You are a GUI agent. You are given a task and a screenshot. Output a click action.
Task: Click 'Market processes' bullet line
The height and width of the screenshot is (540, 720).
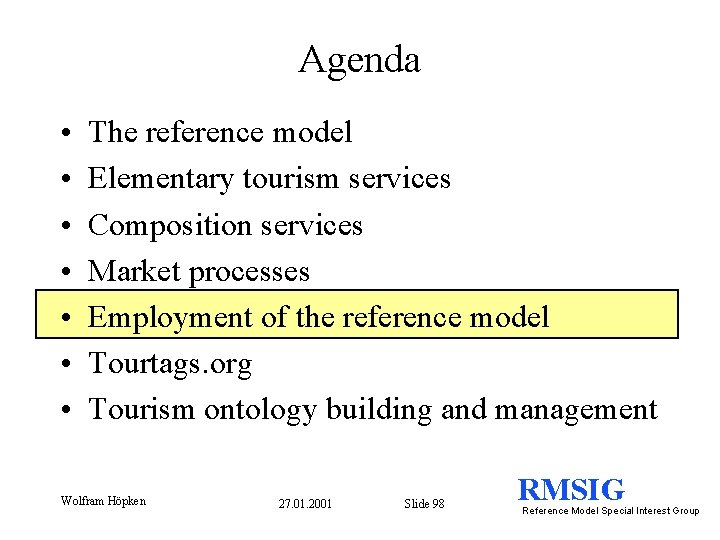click(198, 272)
